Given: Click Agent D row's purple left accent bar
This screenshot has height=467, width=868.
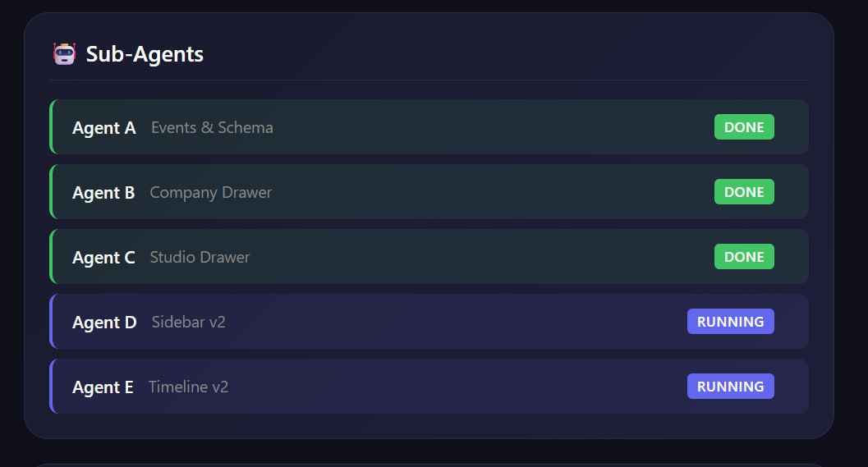Looking at the screenshot, I should pyautogui.click(x=51, y=322).
